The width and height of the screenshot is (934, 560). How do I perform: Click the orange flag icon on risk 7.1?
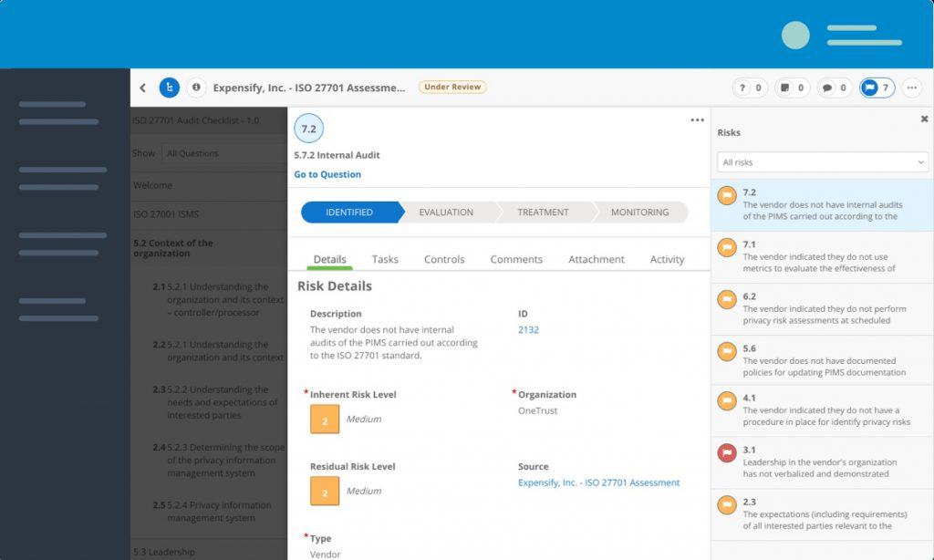[x=726, y=247]
